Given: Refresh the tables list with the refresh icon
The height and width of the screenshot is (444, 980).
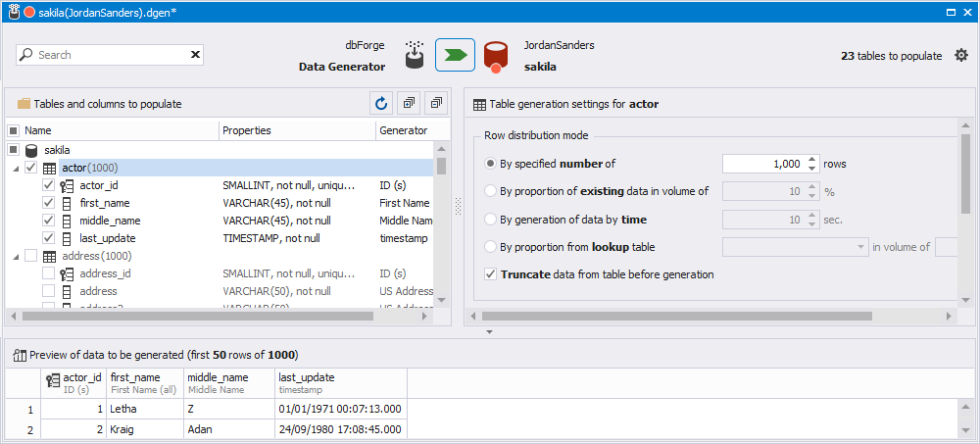Looking at the screenshot, I should click(380, 104).
